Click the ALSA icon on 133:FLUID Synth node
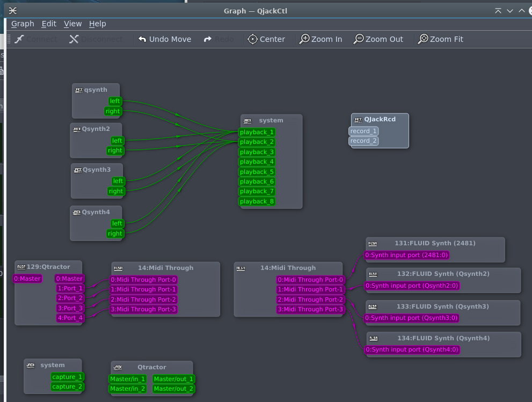This screenshot has width=532, height=402. [373, 306]
